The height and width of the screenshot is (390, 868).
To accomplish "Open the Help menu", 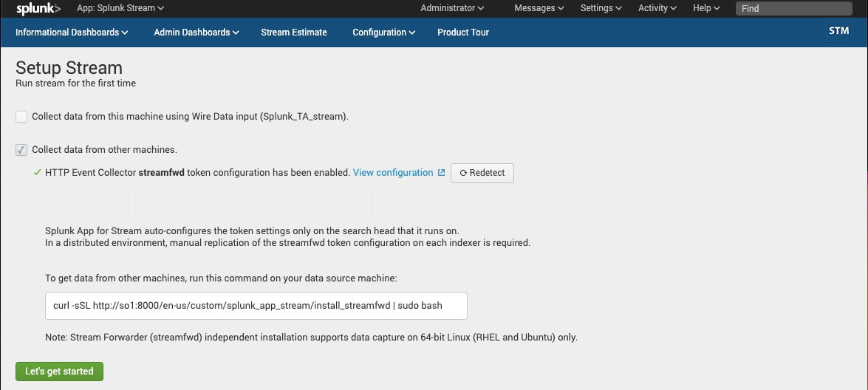I will [706, 8].
